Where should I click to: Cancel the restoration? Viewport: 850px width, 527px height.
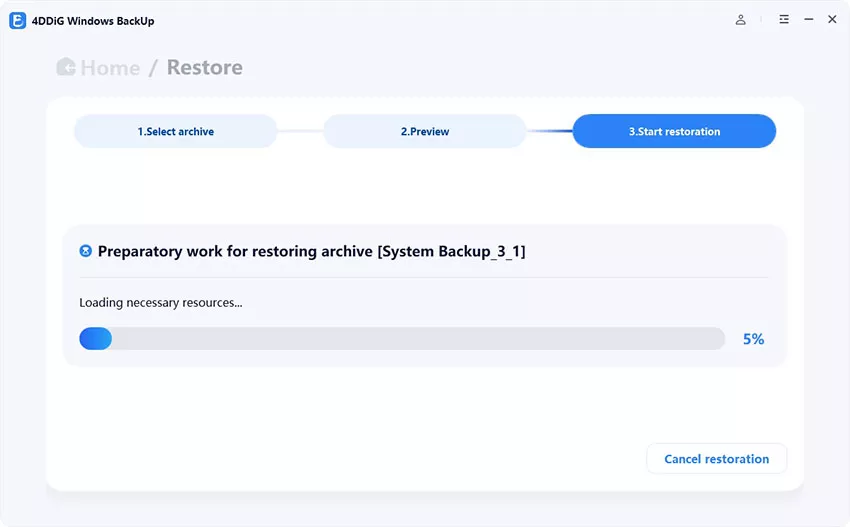717,459
